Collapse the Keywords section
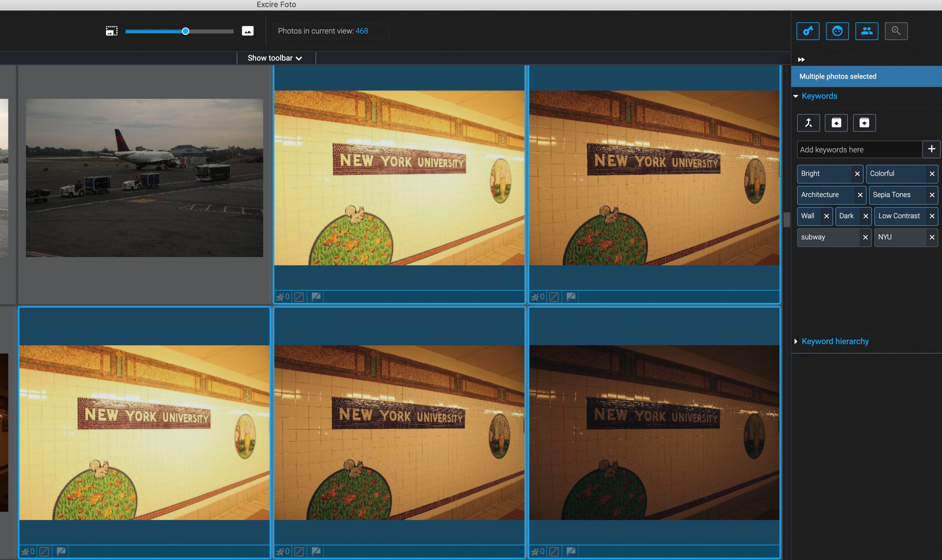942x560 pixels. (x=796, y=96)
